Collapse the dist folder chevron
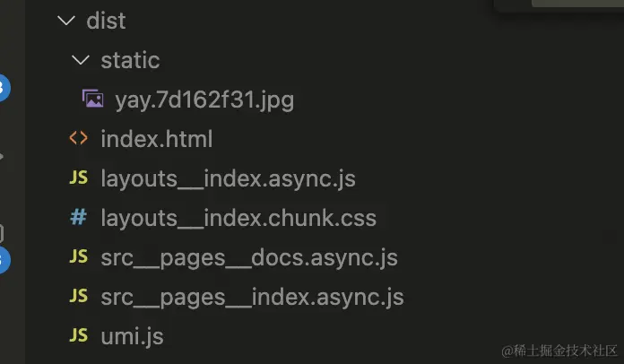624x364 pixels. 64,21
